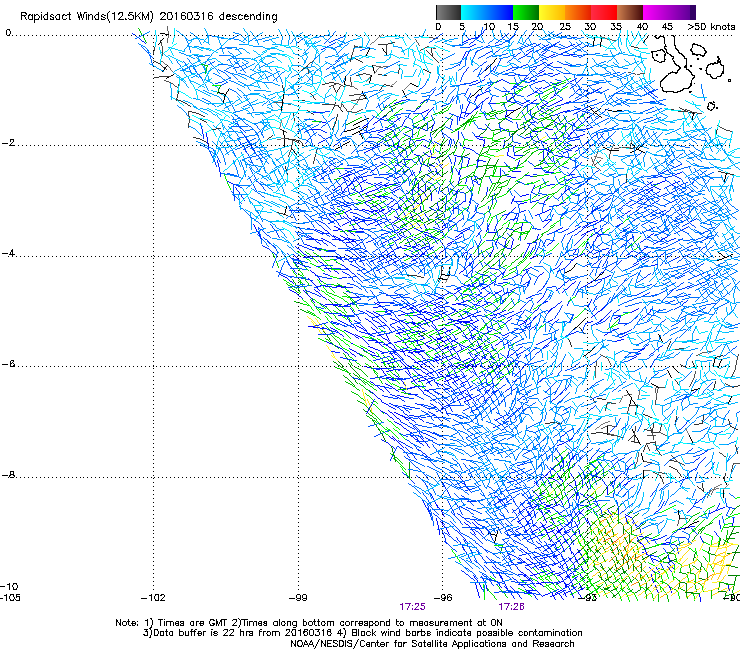Click the gray 0-5 knots color swatch
Image resolution: width=740 pixels, height=650 pixels.
point(448,12)
